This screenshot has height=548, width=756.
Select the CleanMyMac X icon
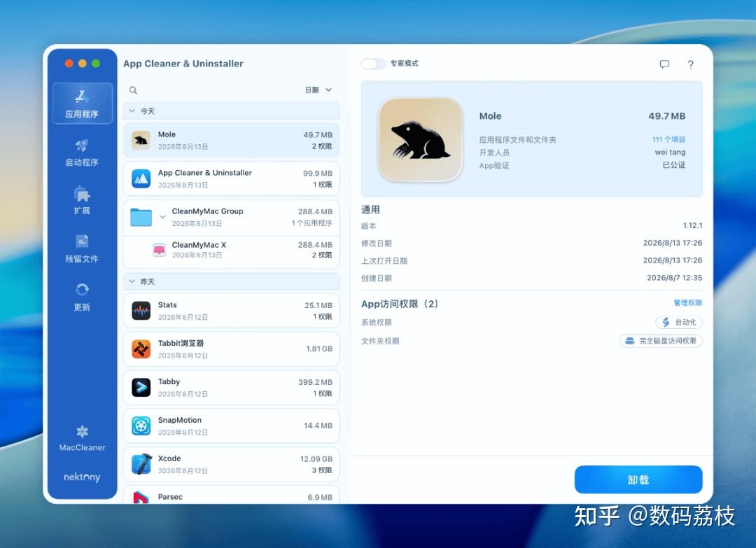(x=159, y=250)
